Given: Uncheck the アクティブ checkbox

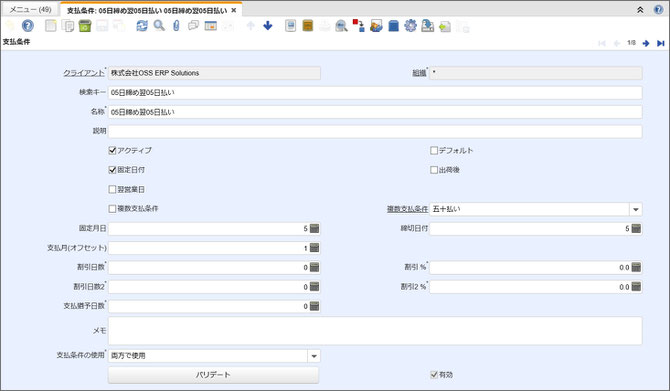Looking at the screenshot, I should [112, 150].
